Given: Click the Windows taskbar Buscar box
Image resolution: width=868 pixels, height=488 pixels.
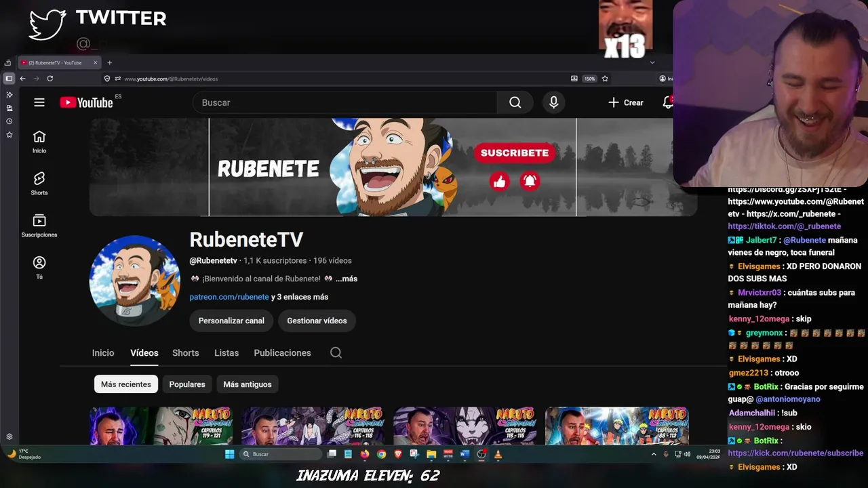Looking at the screenshot, I should coord(281,454).
